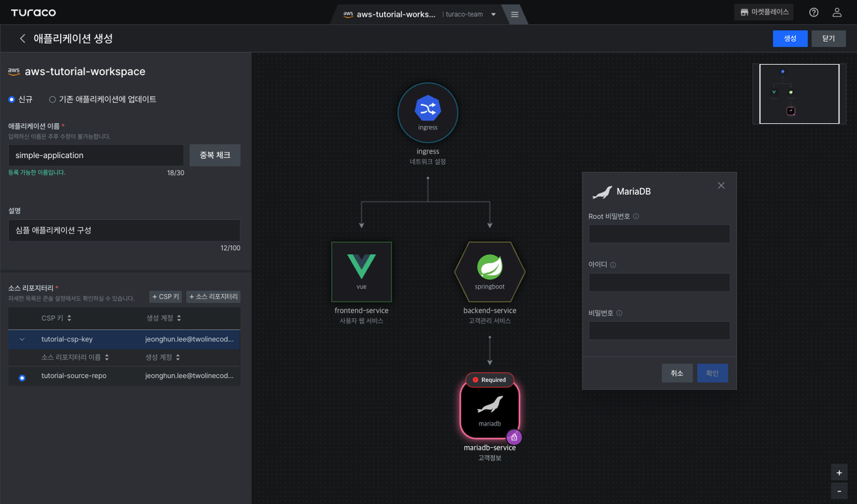The image size is (857, 504).
Task: Click the canvas minimap thumbnail
Action: 799,94
